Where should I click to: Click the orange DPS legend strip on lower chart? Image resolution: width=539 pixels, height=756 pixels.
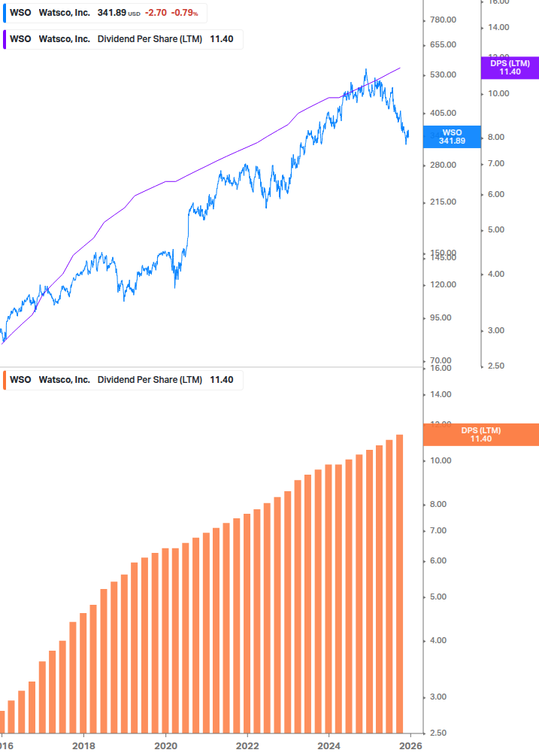pos(7,380)
